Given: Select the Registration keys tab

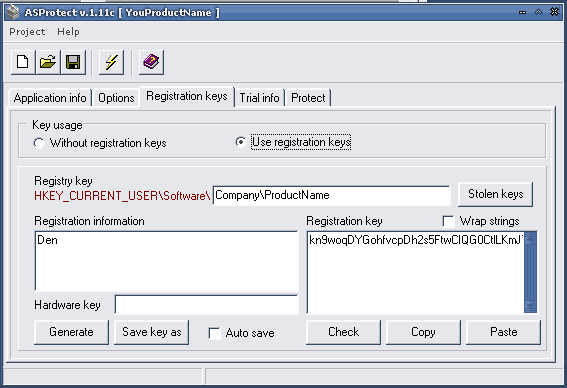Looking at the screenshot, I should [187, 96].
